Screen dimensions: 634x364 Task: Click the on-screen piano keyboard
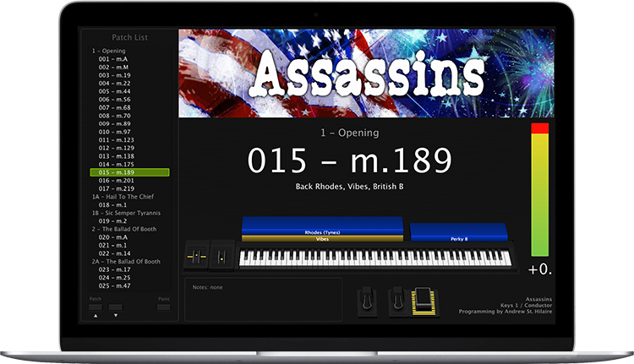(x=375, y=258)
